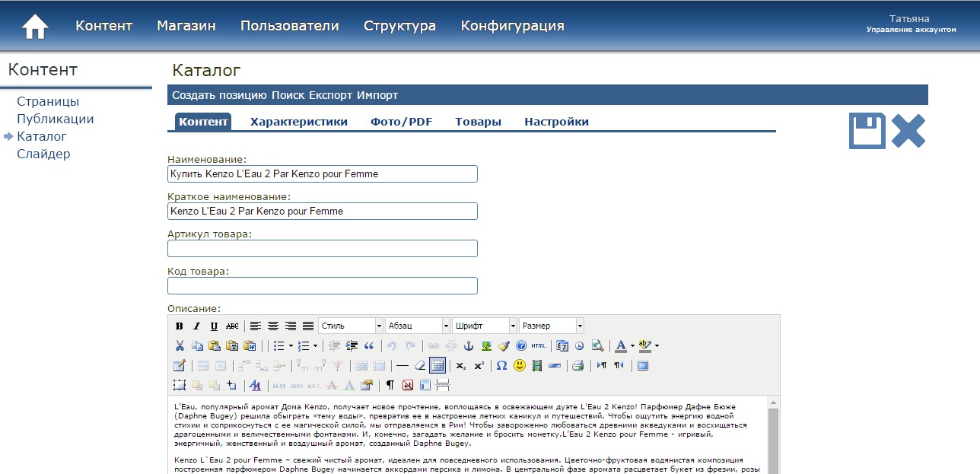This screenshot has width=980, height=474.
Task: Cancel editing with the large X icon
Action: tap(908, 130)
